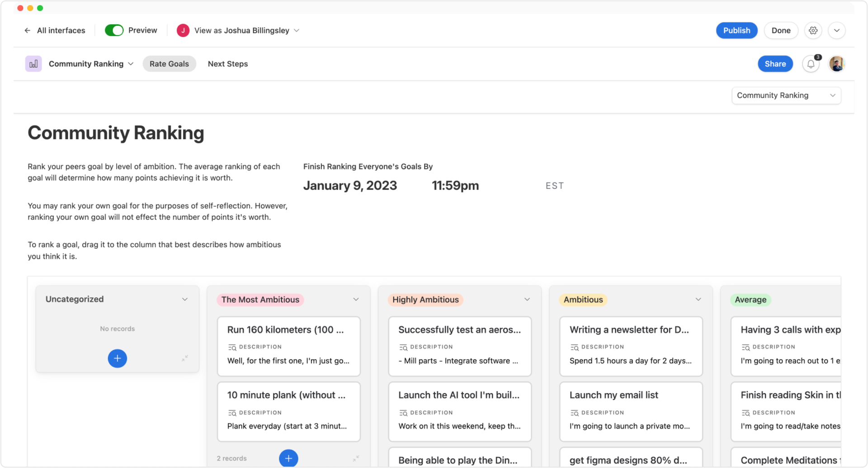Switch to the Next Steps tab
This screenshot has height=468, width=868.
(x=228, y=64)
